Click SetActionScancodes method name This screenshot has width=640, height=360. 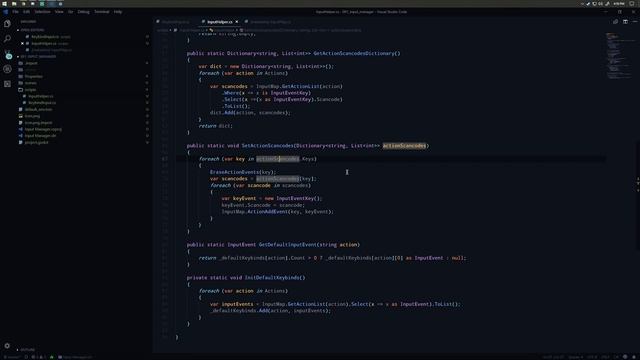pos(267,146)
